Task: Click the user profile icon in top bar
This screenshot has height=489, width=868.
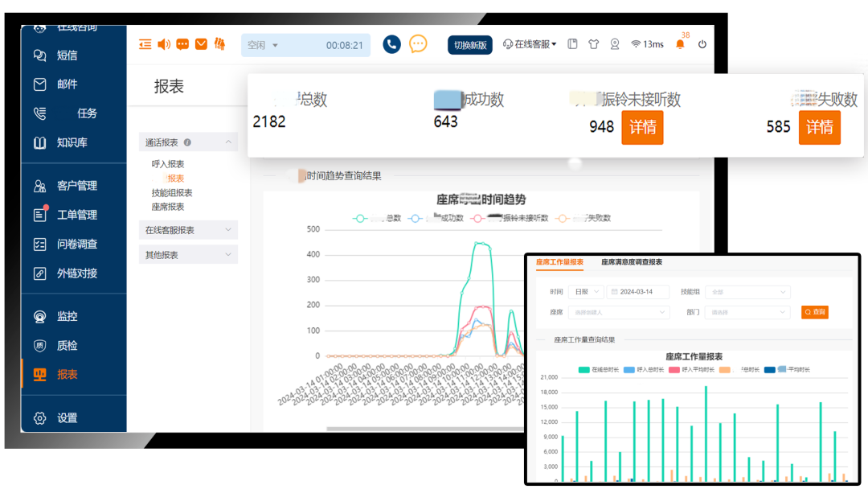Action: (615, 44)
